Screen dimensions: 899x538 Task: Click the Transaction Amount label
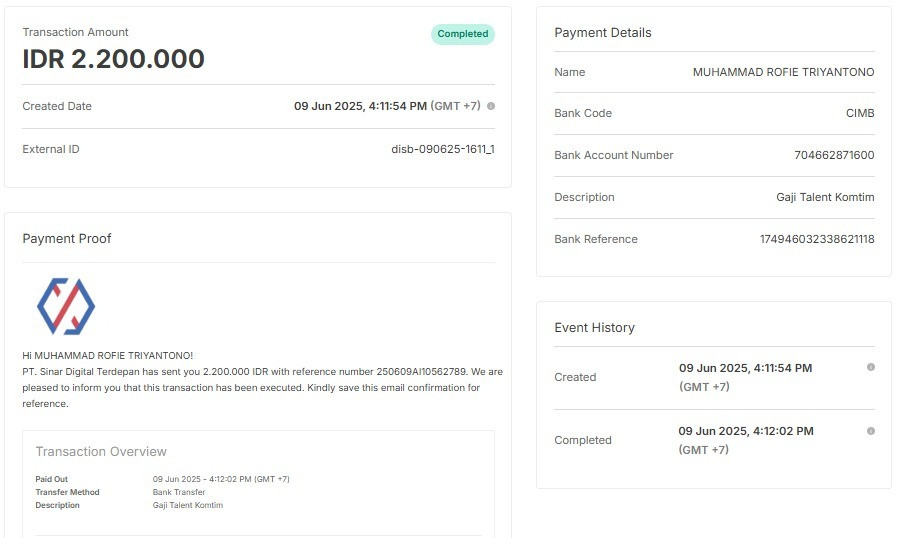[75, 32]
